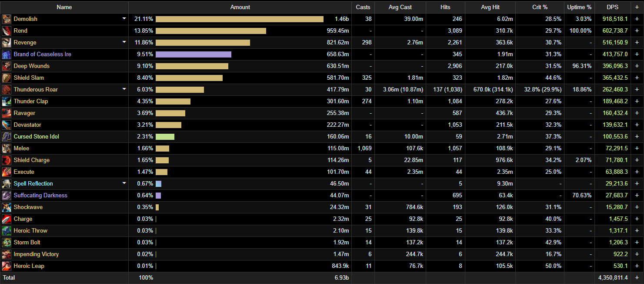
Task: Click the purple Brand of Ceaseless Ire bar
Action: pyautogui.click(x=193, y=54)
